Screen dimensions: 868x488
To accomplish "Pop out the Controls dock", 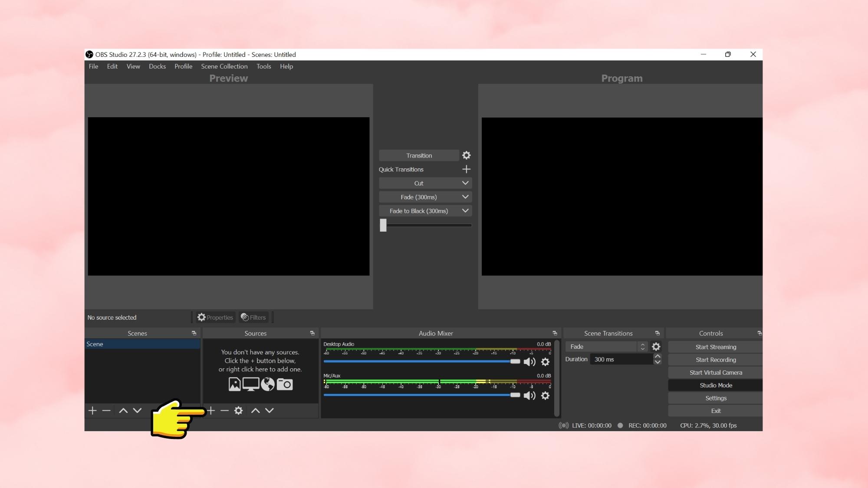I will [759, 333].
